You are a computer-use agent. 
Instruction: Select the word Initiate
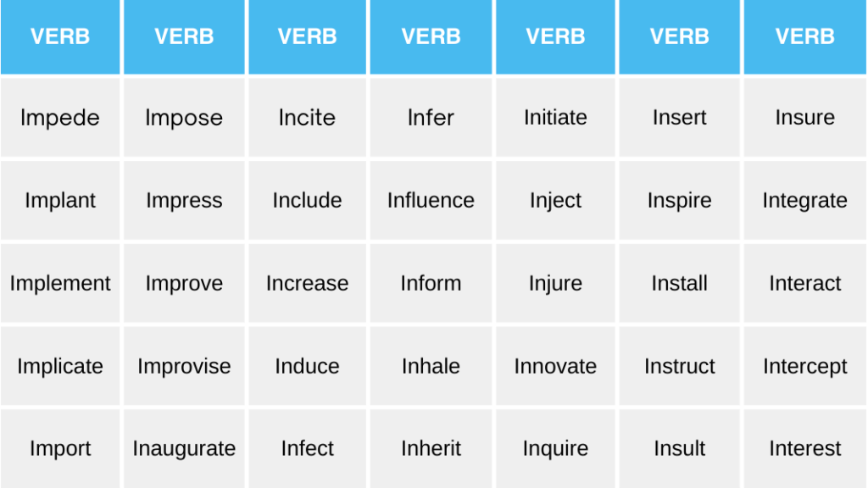tap(555, 118)
